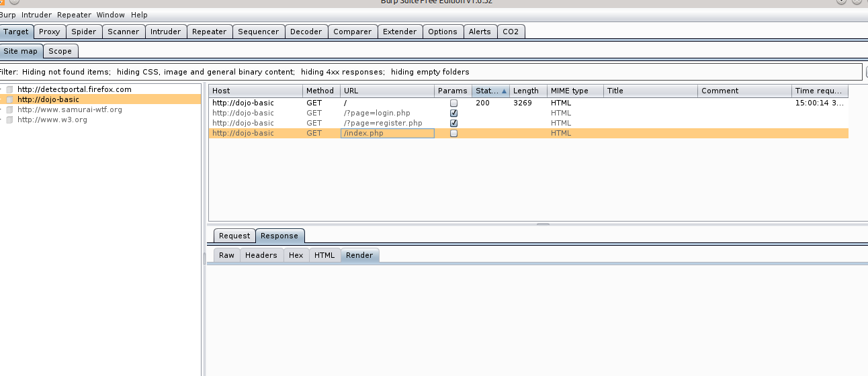The image size is (868, 376).
Task: Click the www.w3.org host icon
Action: point(10,120)
